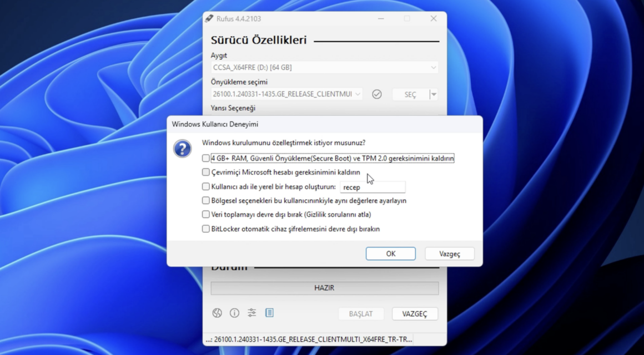Expand the SEÇ button split arrow
Image resolution: width=644 pixels, height=355 pixels.
coord(433,94)
